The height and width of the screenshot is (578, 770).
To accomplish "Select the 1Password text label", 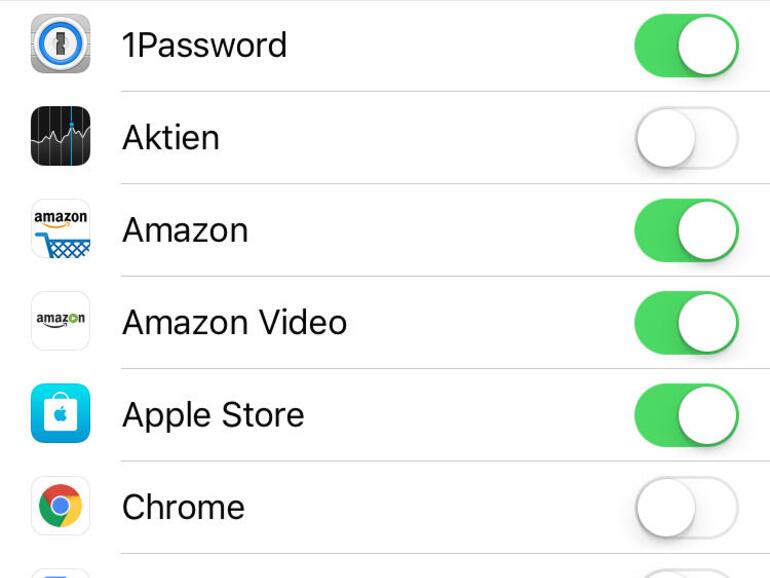I will coord(204,45).
